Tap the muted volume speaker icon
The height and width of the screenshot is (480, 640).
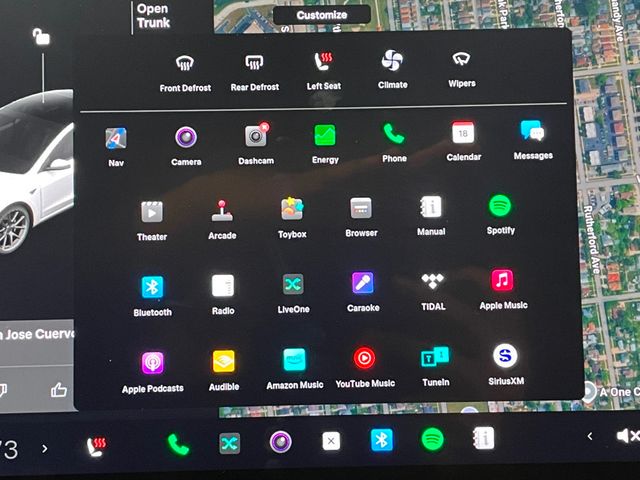point(627,436)
